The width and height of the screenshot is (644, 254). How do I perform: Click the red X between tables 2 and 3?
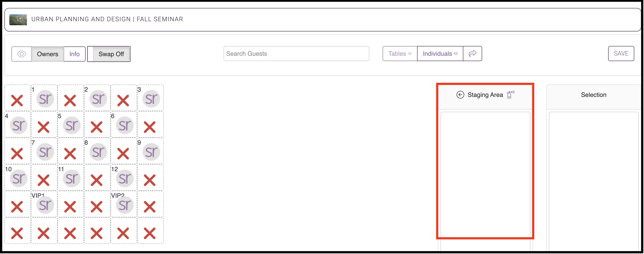(123, 100)
